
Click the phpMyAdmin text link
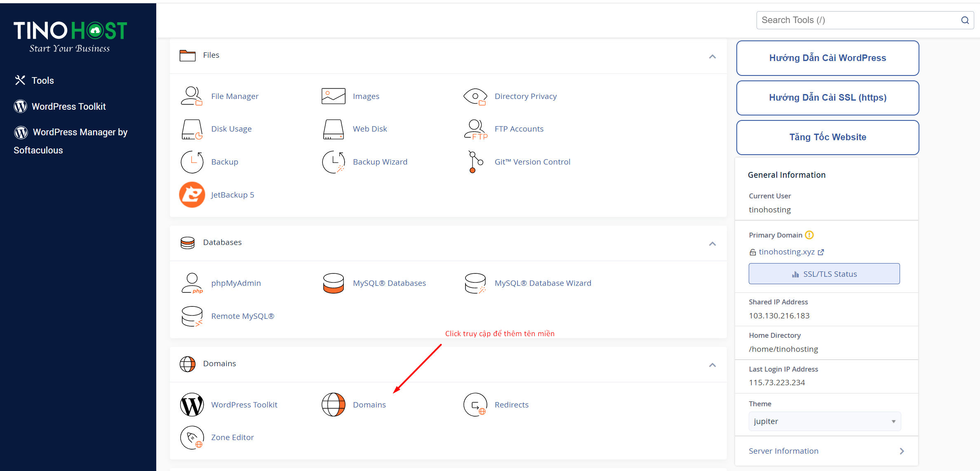[x=236, y=283]
